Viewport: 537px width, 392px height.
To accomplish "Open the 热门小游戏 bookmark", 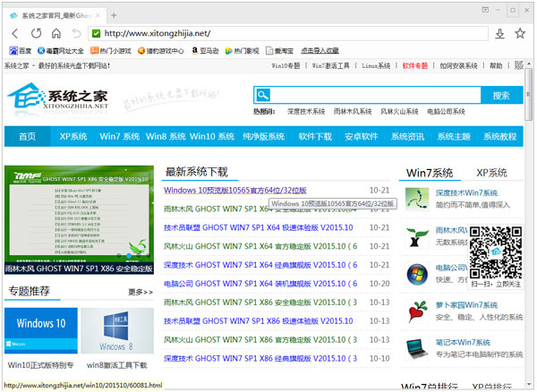I will (x=111, y=51).
